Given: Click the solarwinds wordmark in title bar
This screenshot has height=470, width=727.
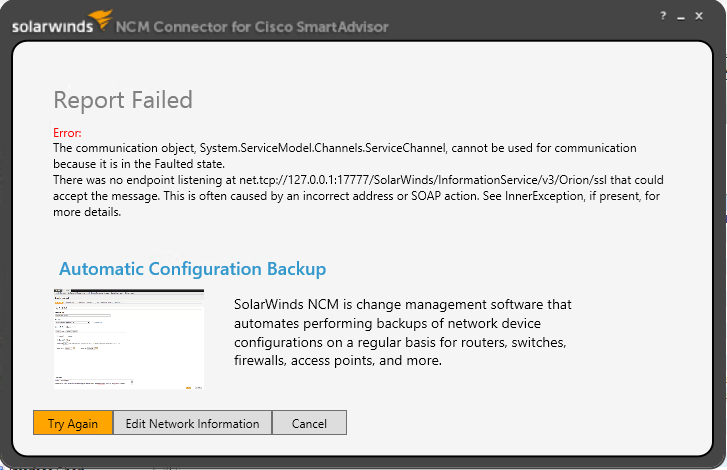Looking at the screenshot, I should click(x=50, y=27).
